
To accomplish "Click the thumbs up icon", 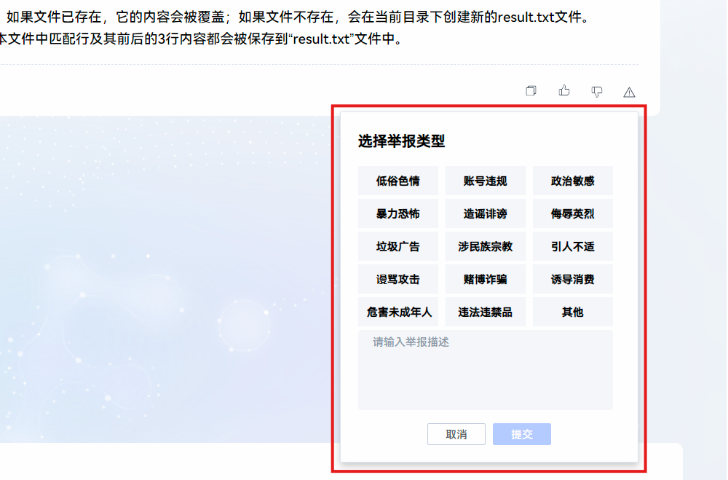I will click(x=564, y=91).
